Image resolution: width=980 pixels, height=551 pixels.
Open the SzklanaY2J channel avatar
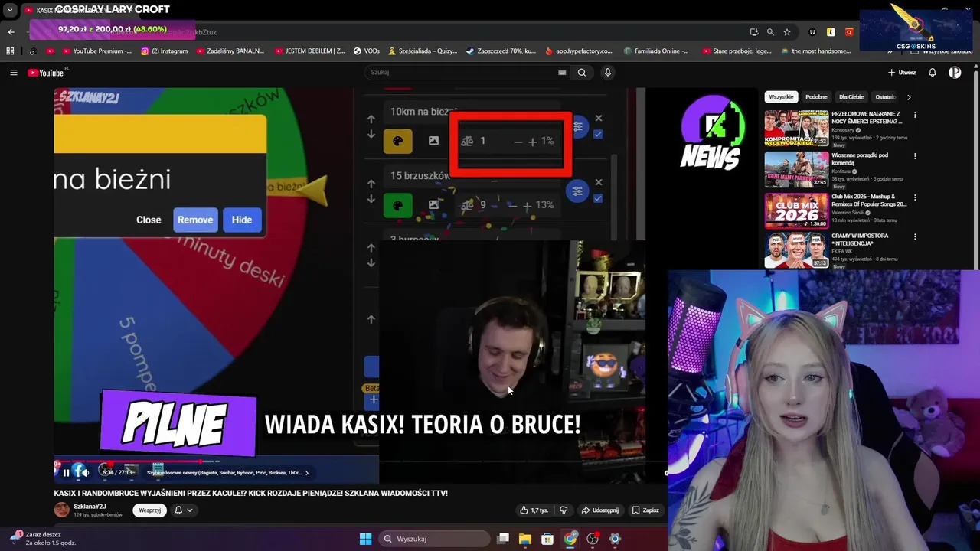(61, 510)
